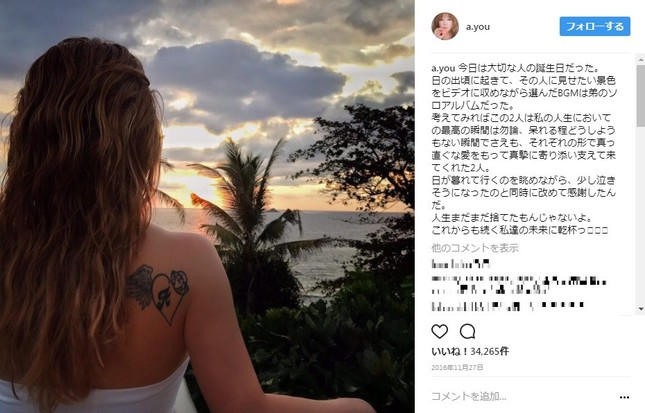Open the a.you profile avatar
This screenshot has height=413, width=645.
pos(445,26)
